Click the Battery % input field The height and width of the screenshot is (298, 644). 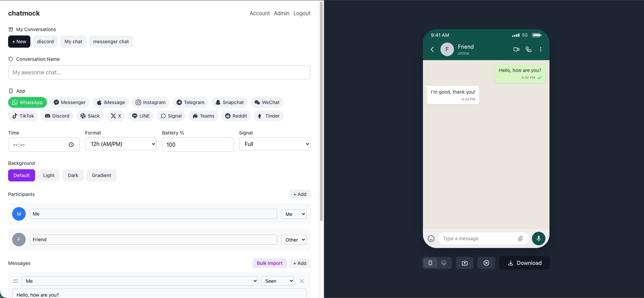[198, 145]
